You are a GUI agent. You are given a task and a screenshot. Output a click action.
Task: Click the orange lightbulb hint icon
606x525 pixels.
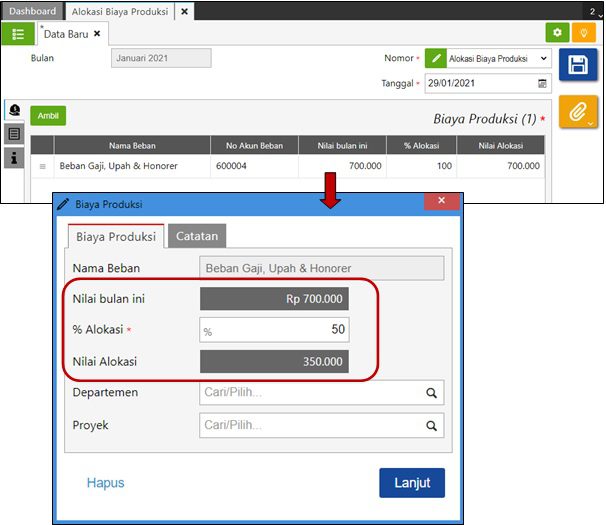[x=583, y=33]
